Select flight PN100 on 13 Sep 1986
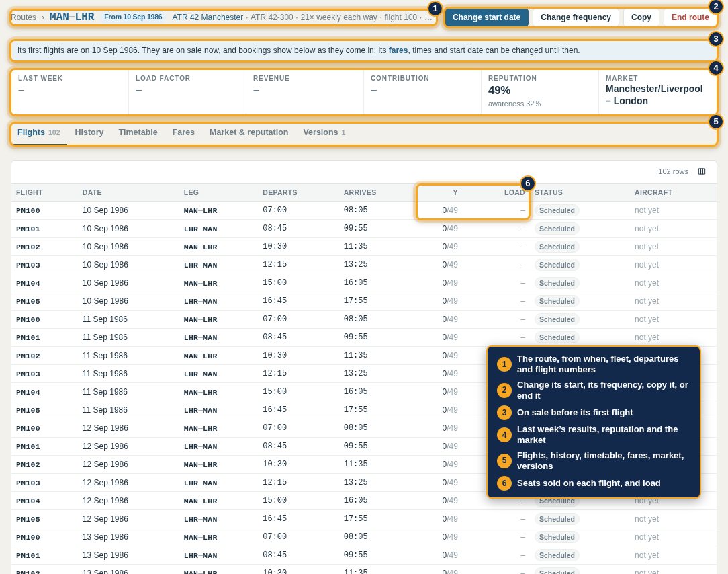Screen dimensions: 728x574 click(x=363, y=537)
